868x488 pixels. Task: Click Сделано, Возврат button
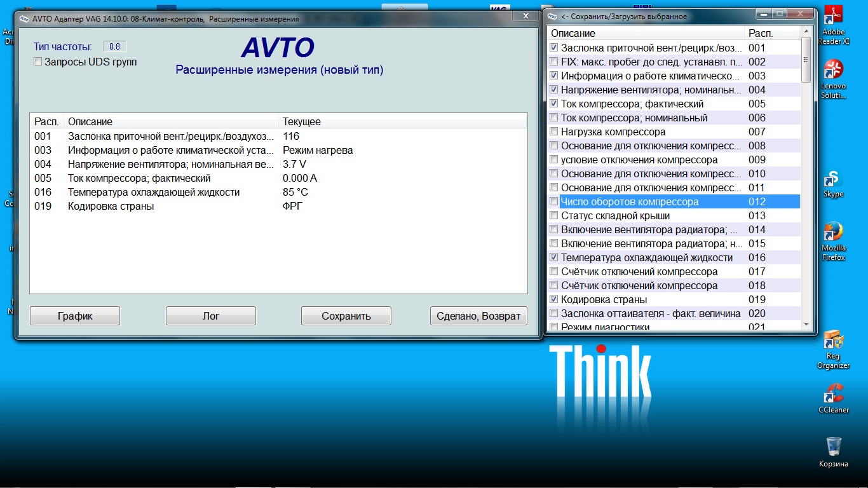[x=478, y=316]
